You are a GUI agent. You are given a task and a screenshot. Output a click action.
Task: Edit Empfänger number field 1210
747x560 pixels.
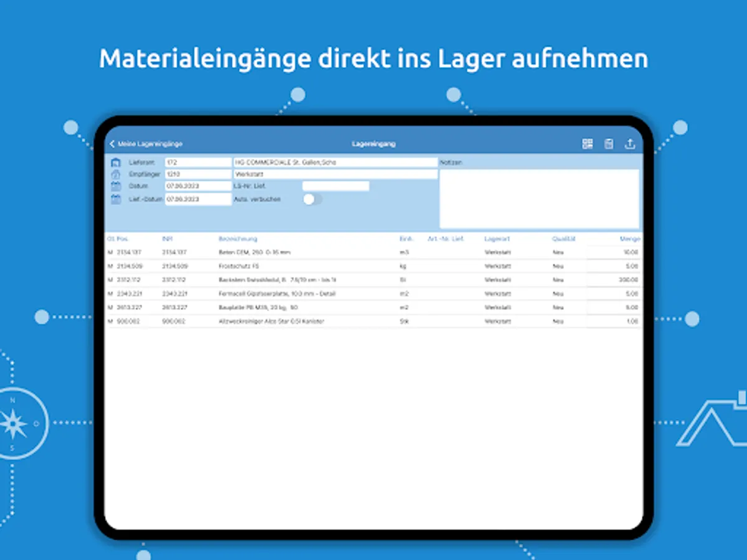point(198,174)
